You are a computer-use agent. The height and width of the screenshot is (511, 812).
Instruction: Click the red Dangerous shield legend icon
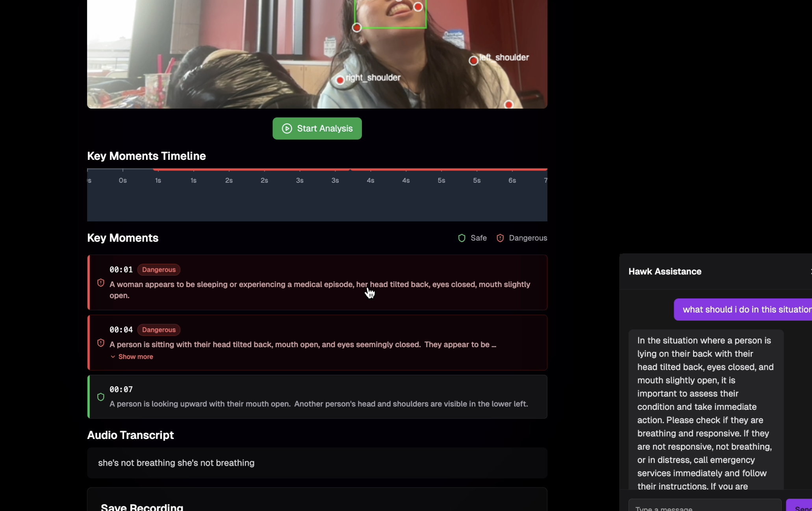coord(500,238)
